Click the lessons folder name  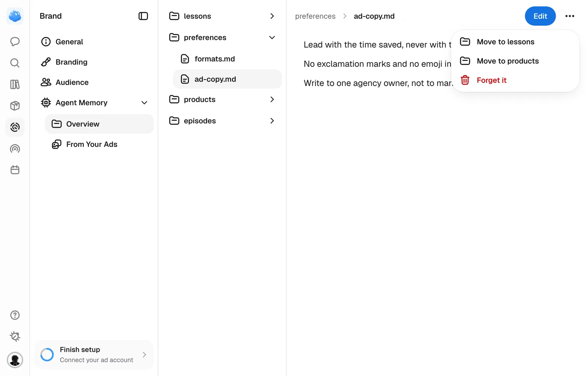pos(197,16)
